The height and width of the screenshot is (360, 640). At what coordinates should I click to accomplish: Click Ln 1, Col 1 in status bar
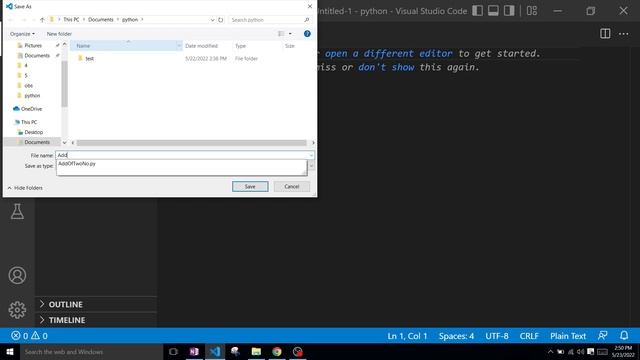[407, 336]
